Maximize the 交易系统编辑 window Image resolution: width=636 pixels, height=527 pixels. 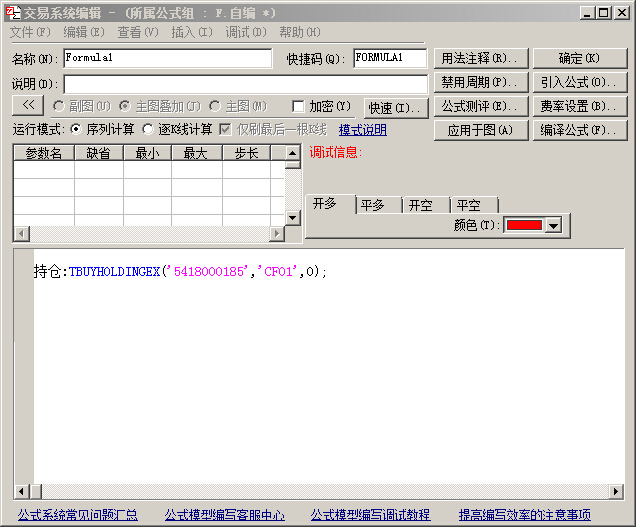(604, 13)
